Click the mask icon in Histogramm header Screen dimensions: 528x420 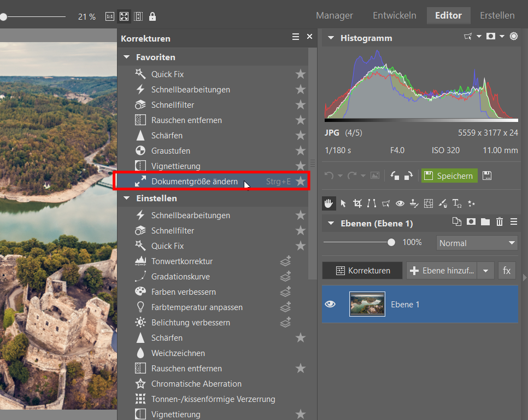pyautogui.click(x=491, y=37)
